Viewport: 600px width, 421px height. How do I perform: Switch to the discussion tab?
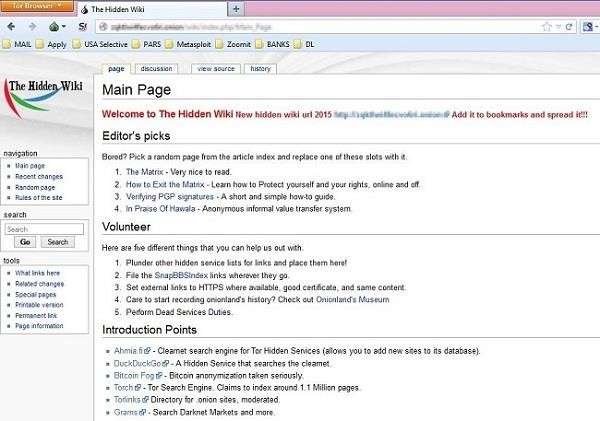[157, 69]
